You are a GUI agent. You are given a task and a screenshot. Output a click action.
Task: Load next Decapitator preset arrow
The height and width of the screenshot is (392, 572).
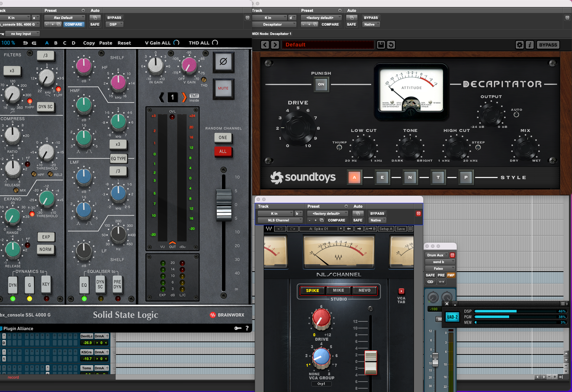275,45
